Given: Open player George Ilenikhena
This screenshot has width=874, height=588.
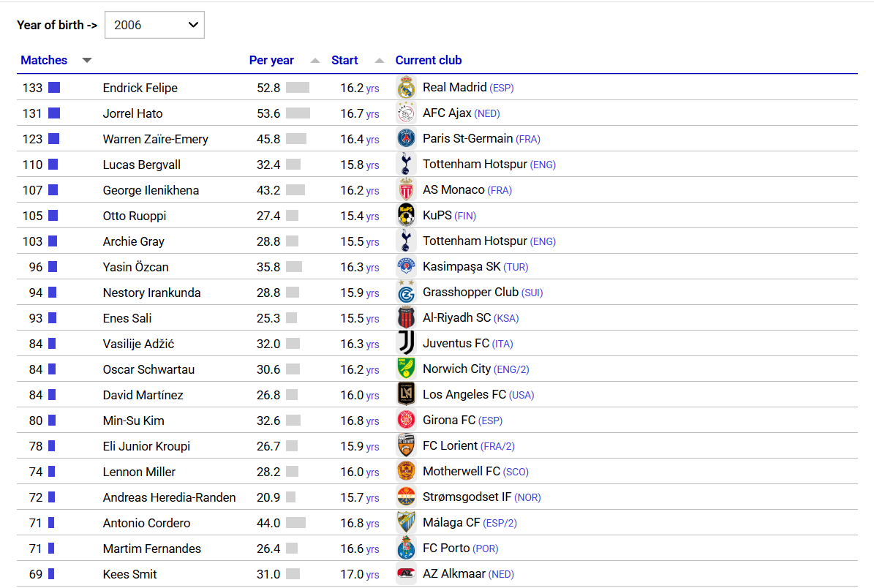Looking at the screenshot, I should pos(151,191).
